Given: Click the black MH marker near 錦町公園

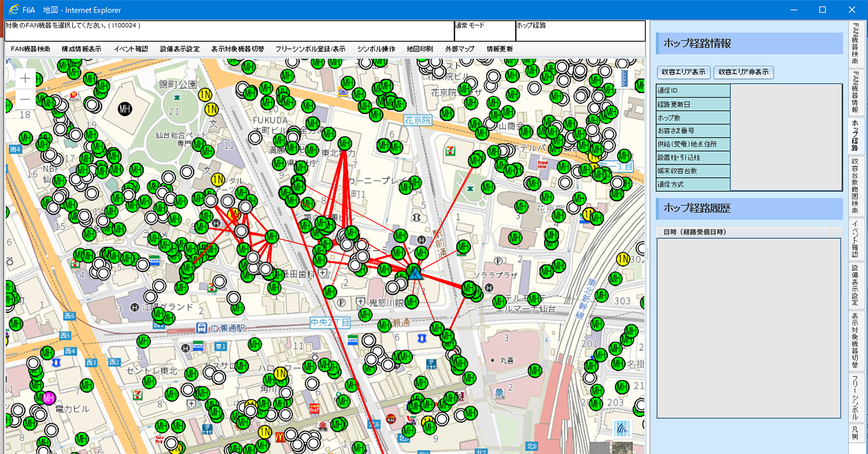Looking at the screenshot, I should pyautogui.click(x=125, y=109).
